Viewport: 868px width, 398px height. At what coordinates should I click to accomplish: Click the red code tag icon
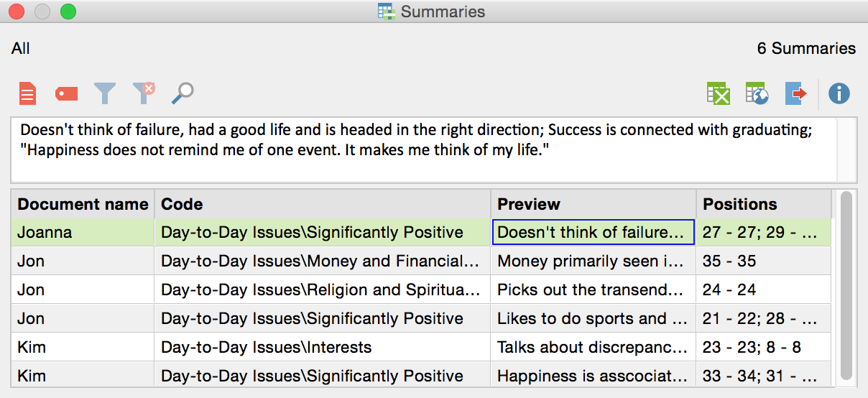point(66,93)
